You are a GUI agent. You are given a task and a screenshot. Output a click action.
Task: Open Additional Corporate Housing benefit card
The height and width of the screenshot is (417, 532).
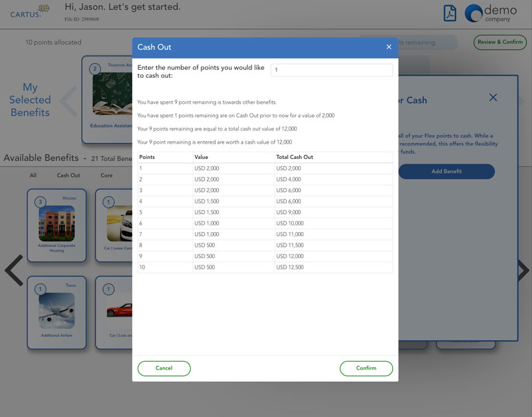pyautogui.click(x=57, y=225)
